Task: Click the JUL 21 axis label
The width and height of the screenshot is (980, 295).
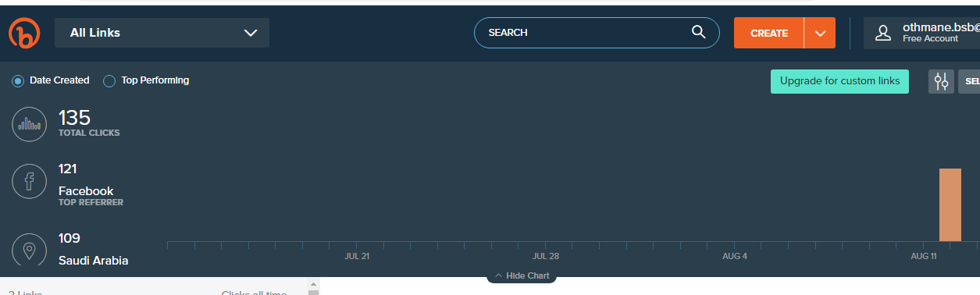Action: [x=357, y=256]
